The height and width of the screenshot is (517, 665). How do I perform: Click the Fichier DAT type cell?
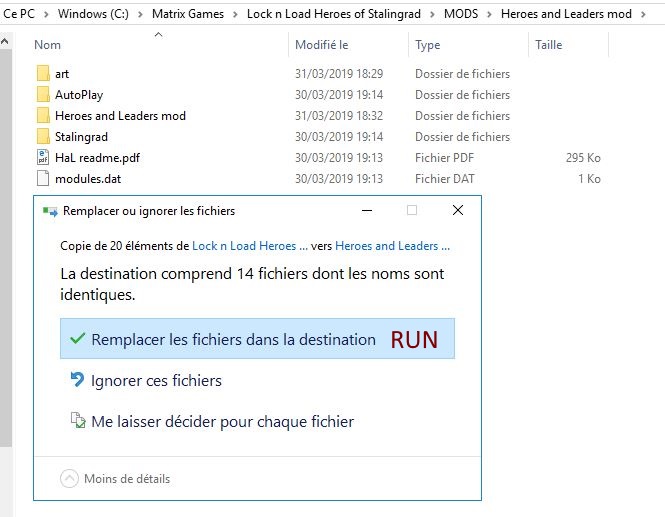(445, 179)
